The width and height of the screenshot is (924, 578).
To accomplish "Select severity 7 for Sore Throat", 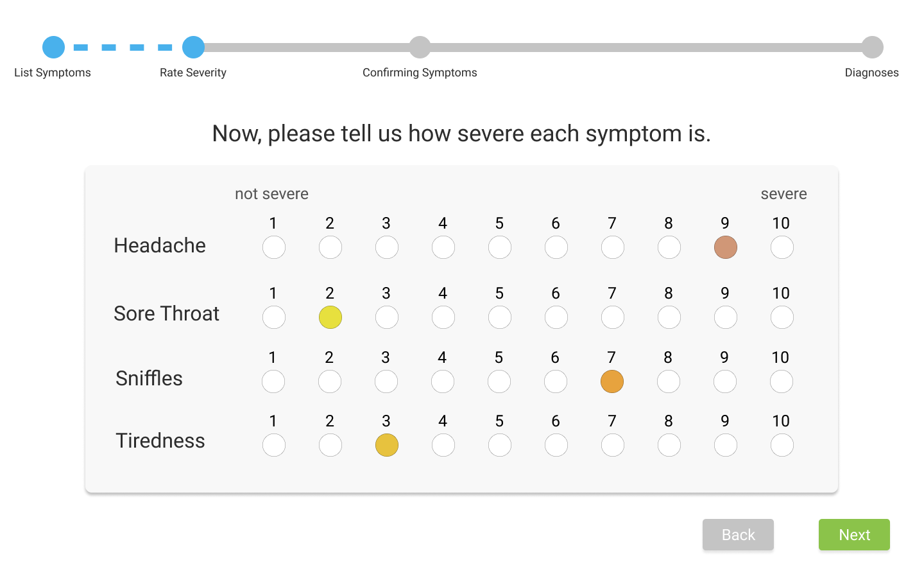I will click(x=612, y=317).
